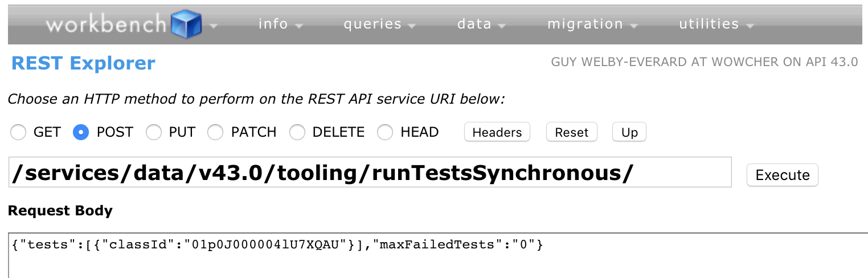Click the Up button
The width and height of the screenshot is (868, 278).
pos(629,132)
